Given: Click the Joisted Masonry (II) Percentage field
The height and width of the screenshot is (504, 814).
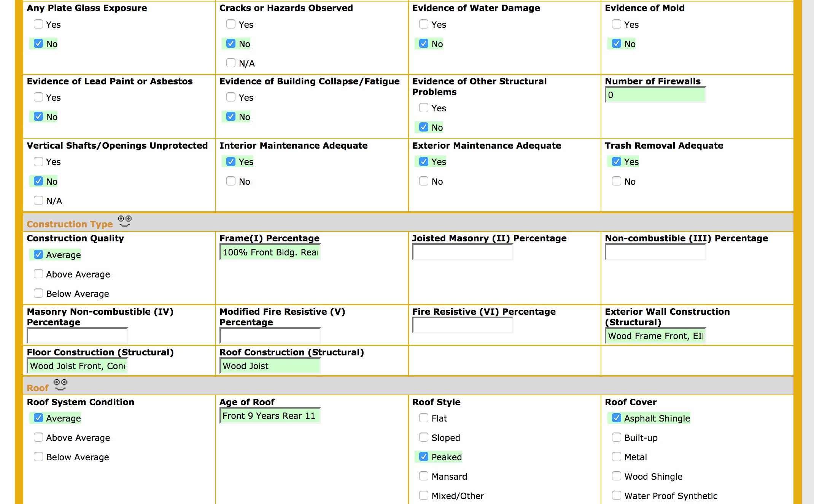Looking at the screenshot, I should pyautogui.click(x=462, y=252).
